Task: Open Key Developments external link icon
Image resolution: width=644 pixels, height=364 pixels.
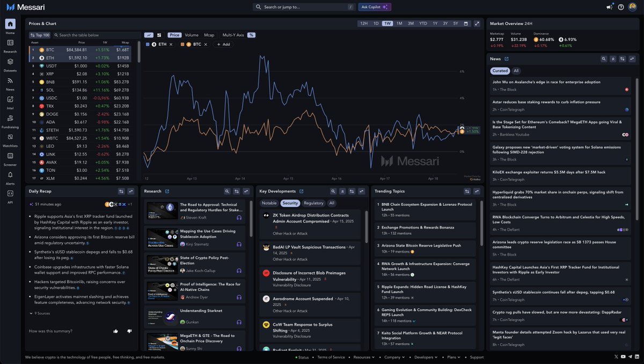Action: tap(301, 191)
